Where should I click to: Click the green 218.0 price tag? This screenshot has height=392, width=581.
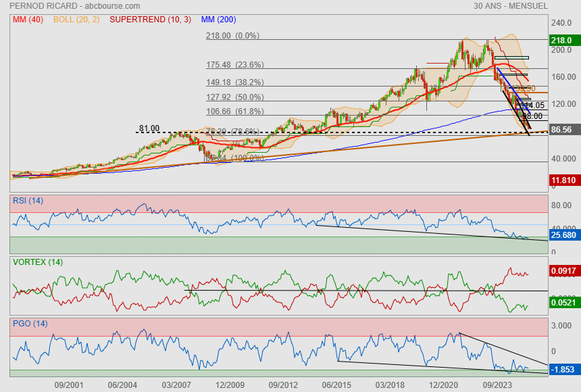pyautogui.click(x=565, y=40)
